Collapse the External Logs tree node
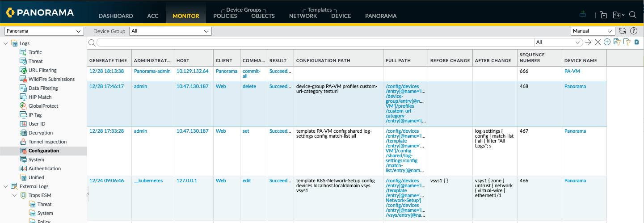This screenshot has width=644, height=223. 6,186
